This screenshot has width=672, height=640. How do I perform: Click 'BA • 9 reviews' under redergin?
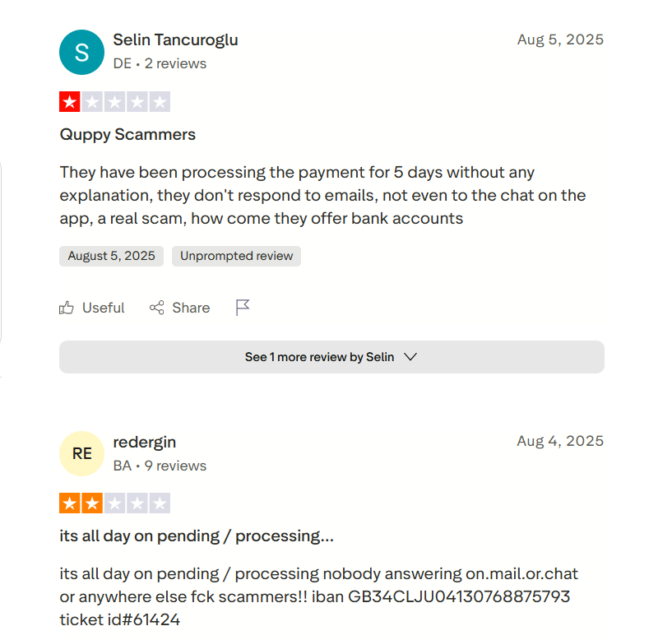(x=160, y=466)
